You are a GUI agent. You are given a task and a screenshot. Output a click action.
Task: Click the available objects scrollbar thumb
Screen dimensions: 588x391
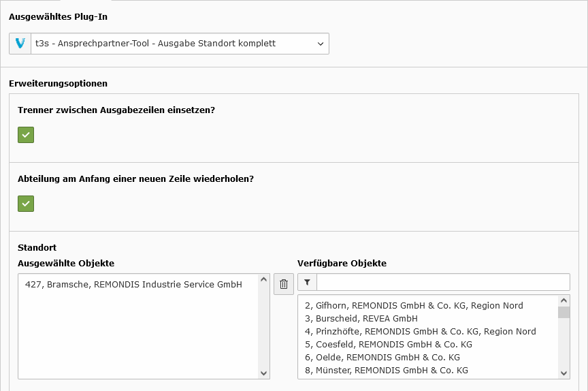563,312
